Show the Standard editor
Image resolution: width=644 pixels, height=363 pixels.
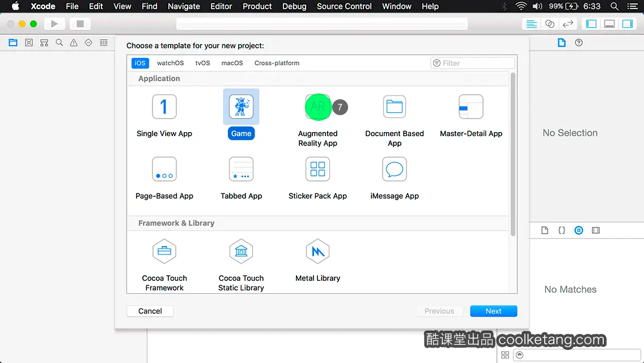[x=531, y=24]
